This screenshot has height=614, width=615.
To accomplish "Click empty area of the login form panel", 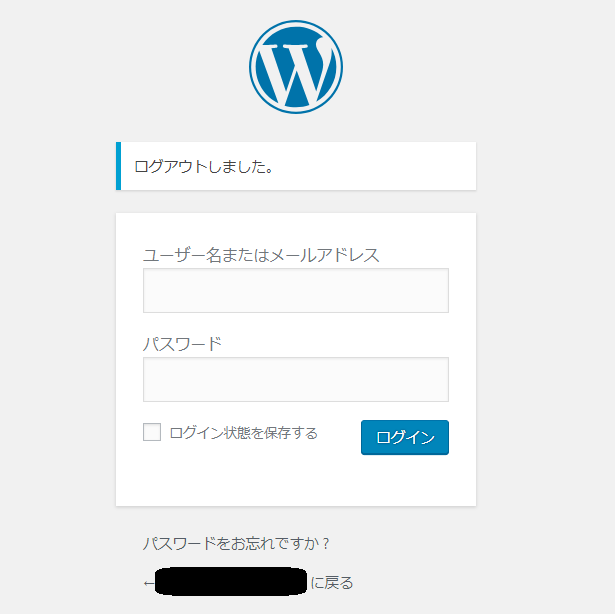I will (x=296, y=481).
